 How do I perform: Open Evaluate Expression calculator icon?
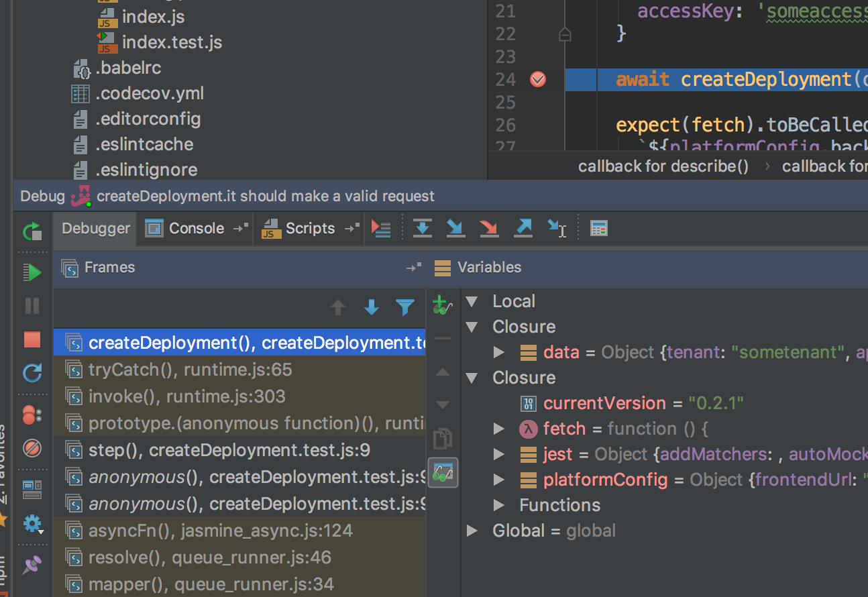click(x=598, y=229)
